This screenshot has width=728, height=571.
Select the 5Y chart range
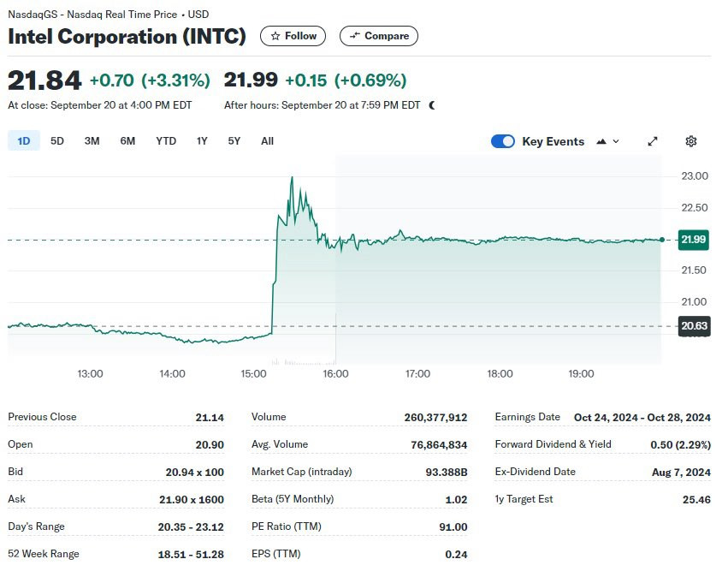point(234,140)
